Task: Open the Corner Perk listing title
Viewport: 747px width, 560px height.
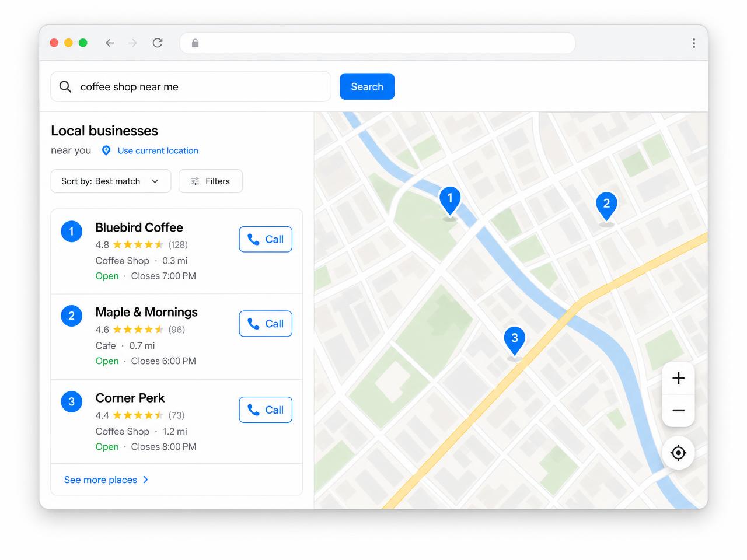Action: pyautogui.click(x=130, y=398)
